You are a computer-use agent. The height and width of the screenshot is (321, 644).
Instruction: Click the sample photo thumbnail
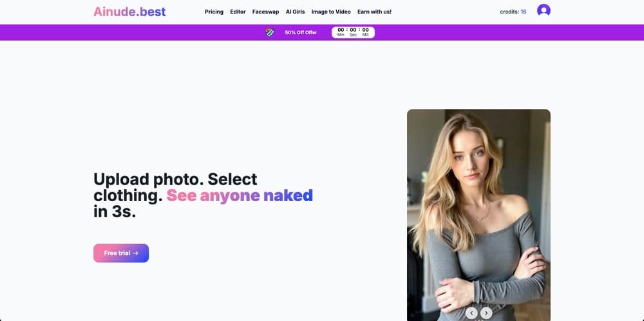[478, 215]
